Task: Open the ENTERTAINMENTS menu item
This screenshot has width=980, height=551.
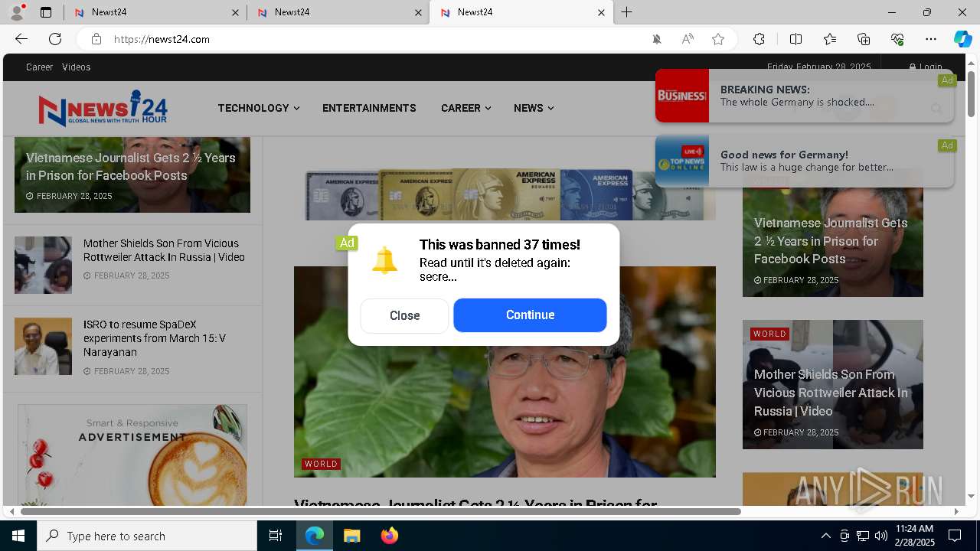Action: coord(369,108)
